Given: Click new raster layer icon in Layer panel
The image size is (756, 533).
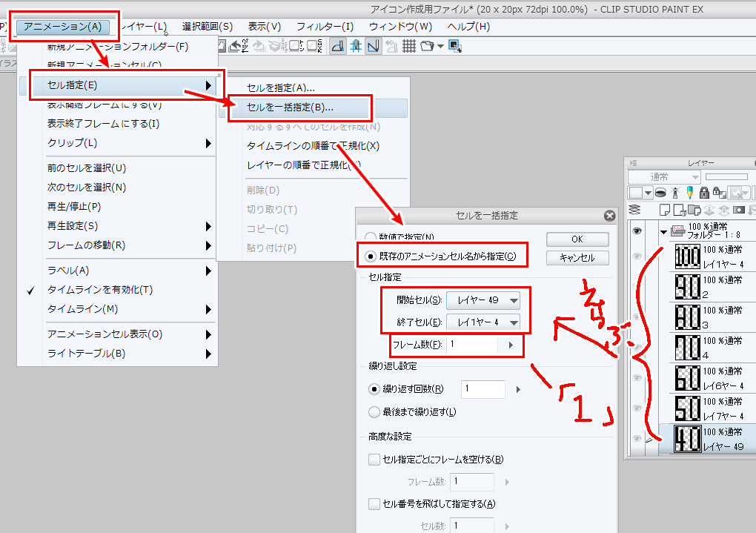Looking at the screenshot, I should tap(664, 210).
